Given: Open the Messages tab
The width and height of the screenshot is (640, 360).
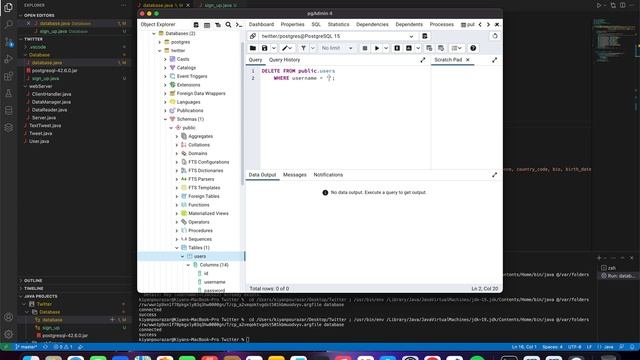Looking at the screenshot, I should tap(295, 175).
